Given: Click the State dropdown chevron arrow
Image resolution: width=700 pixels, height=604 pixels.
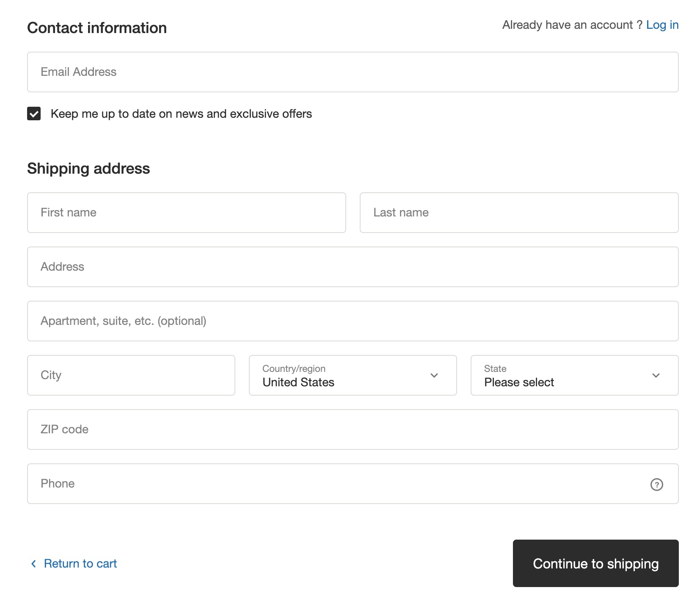Looking at the screenshot, I should click(x=656, y=375).
